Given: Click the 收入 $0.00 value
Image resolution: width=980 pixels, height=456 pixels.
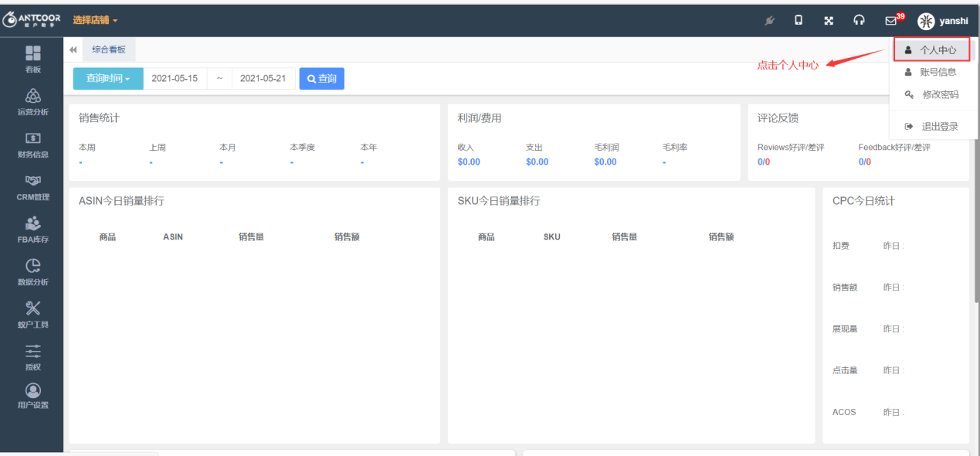Looking at the screenshot, I should [469, 162].
